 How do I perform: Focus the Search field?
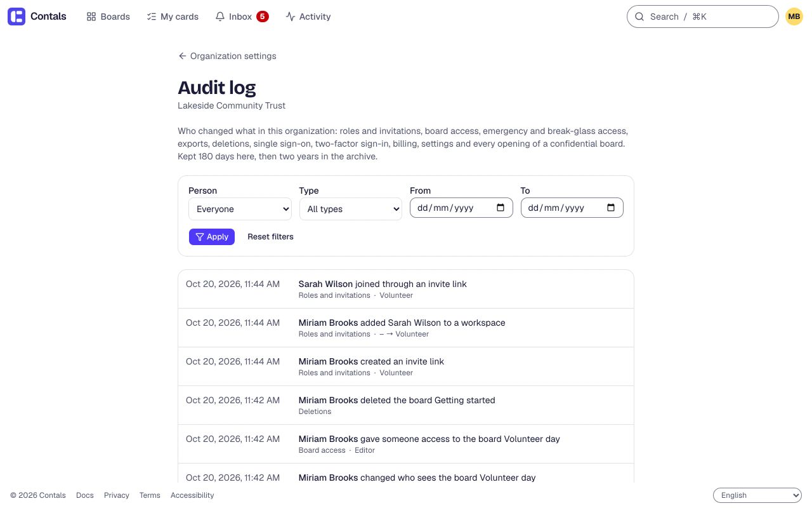tap(702, 17)
